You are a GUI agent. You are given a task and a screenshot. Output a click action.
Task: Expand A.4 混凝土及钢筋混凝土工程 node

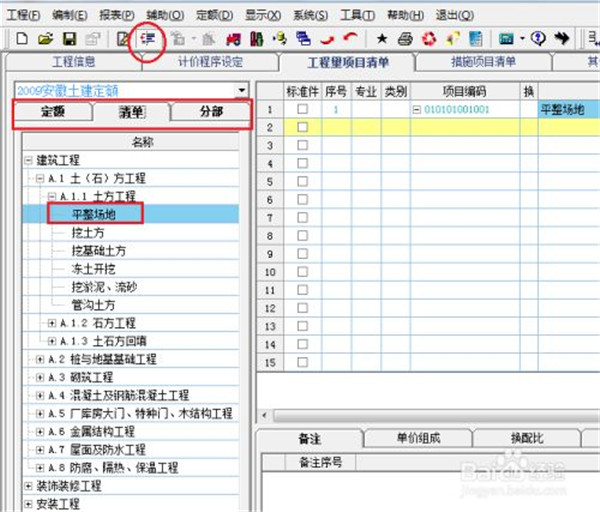click(x=40, y=395)
